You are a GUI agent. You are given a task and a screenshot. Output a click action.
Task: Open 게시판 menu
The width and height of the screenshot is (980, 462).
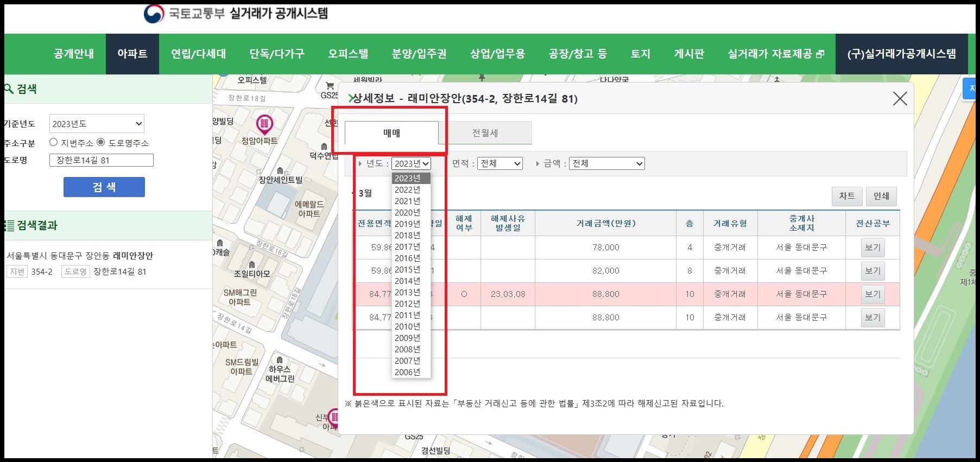689,54
